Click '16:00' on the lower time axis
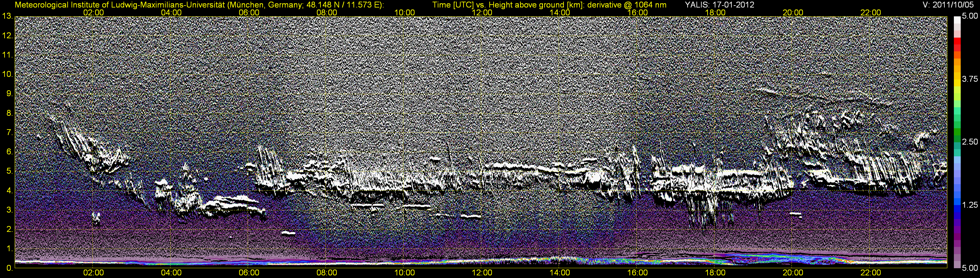This screenshot has width=980, height=278. point(638,273)
